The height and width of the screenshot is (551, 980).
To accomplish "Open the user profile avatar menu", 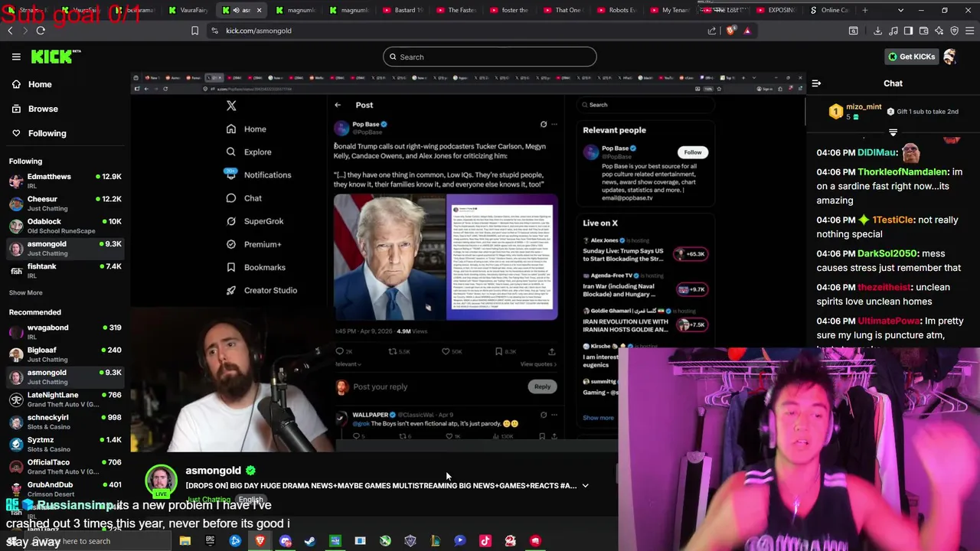I will click(950, 57).
